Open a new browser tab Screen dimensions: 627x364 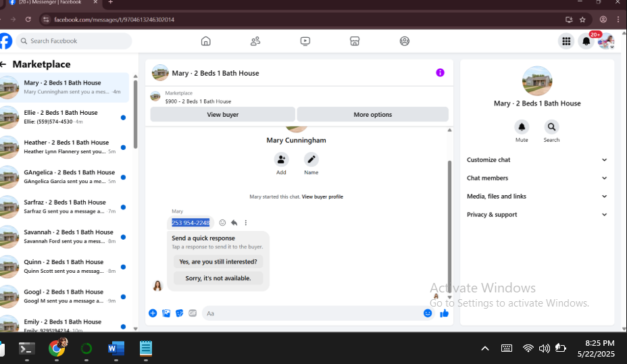coord(111,2)
